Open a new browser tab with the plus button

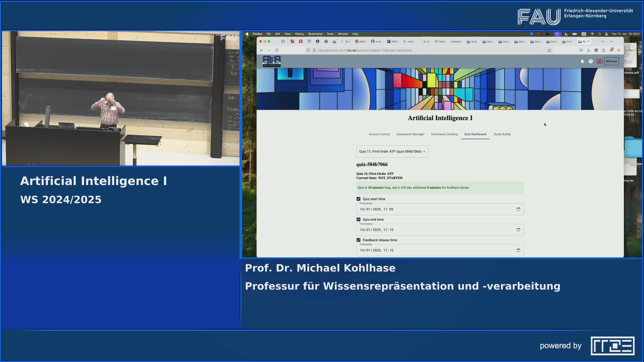pyautogui.click(x=603, y=41)
